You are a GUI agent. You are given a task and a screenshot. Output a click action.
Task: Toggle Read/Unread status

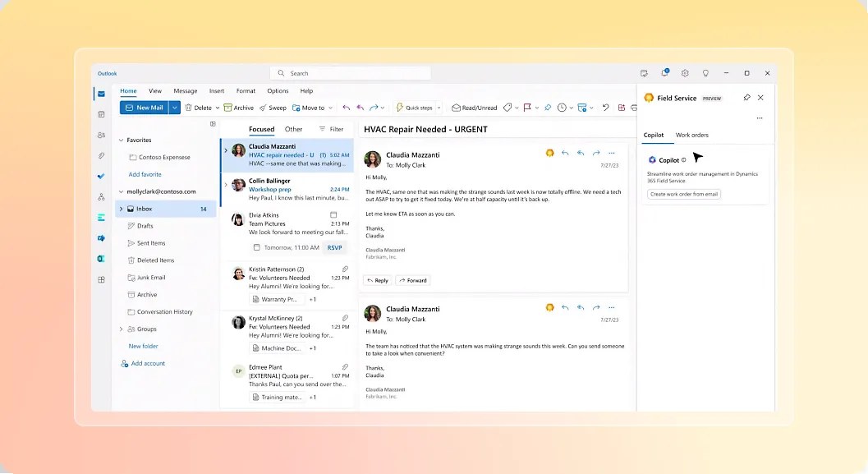(x=475, y=108)
